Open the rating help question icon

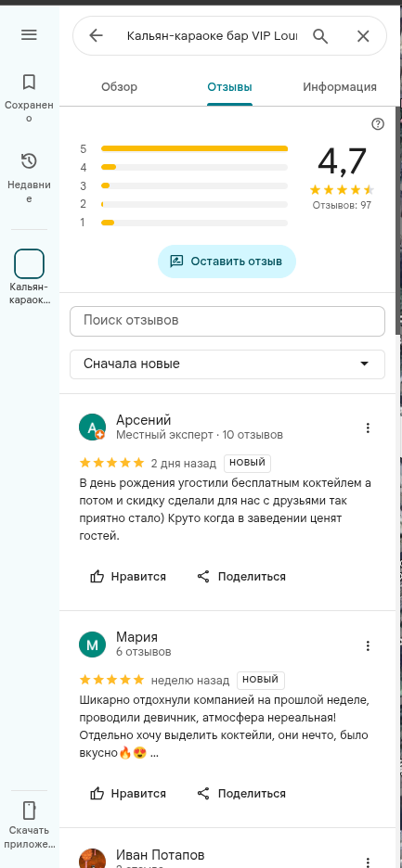tap(378, 124)
